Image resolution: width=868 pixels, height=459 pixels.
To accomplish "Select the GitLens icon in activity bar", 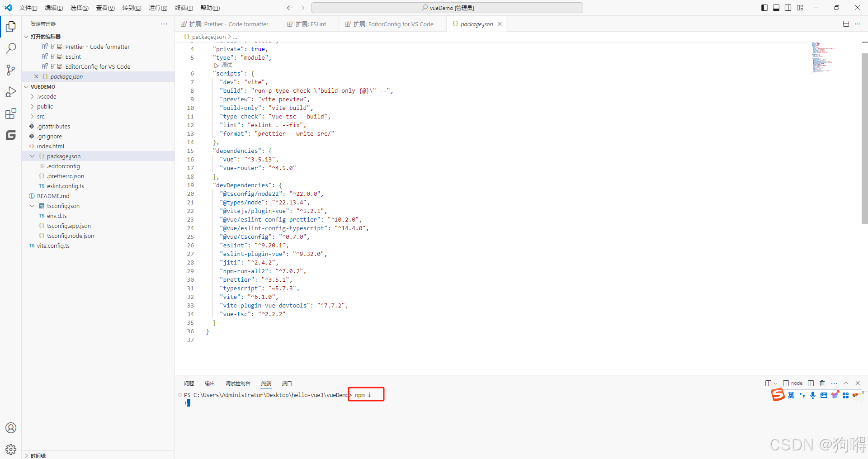I will (x=10, y=135).
